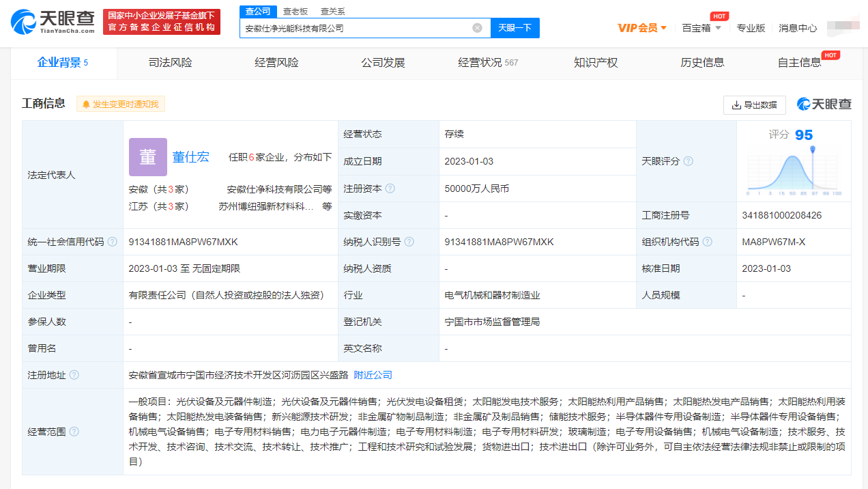Expand the 百宝箱 dropdown

click(x=701, y=28)
